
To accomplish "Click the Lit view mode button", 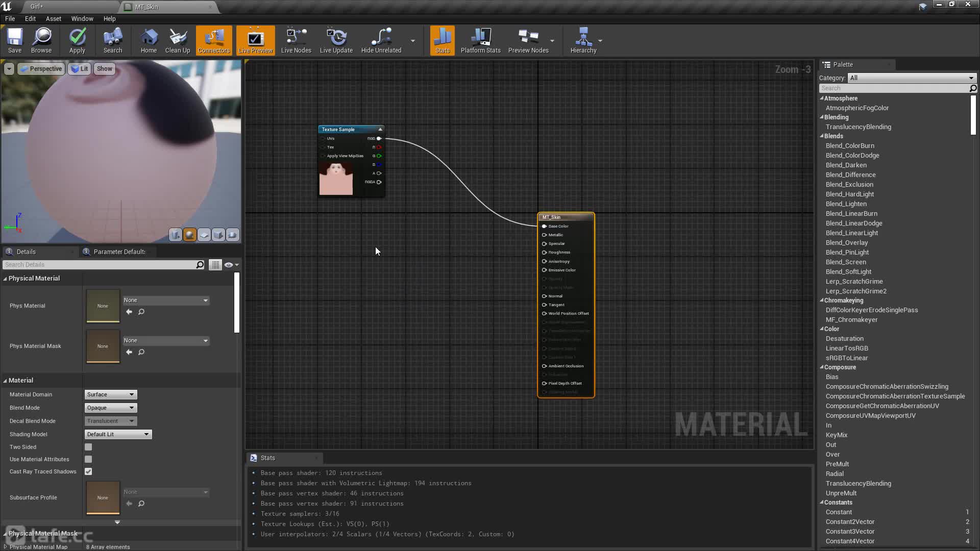I will pos(80,69).
